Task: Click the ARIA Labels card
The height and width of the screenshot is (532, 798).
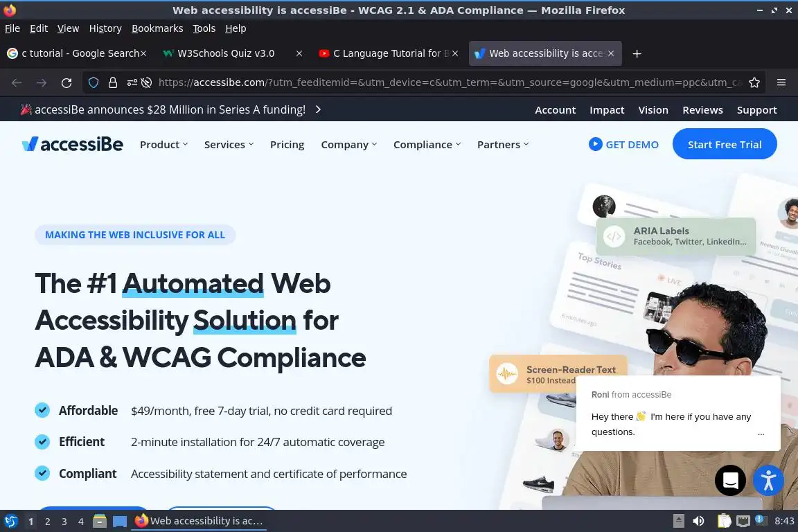Action: [676, 236]
